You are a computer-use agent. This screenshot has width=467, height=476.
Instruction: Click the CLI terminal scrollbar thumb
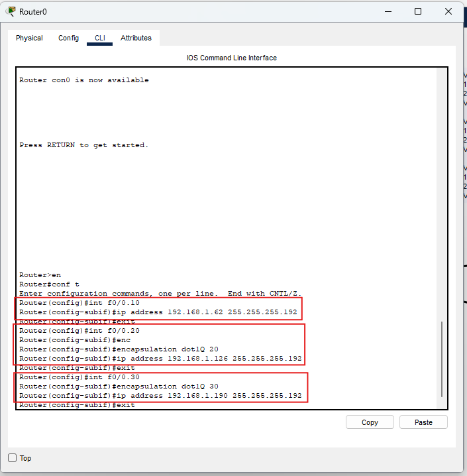click(x=442, y=359)
